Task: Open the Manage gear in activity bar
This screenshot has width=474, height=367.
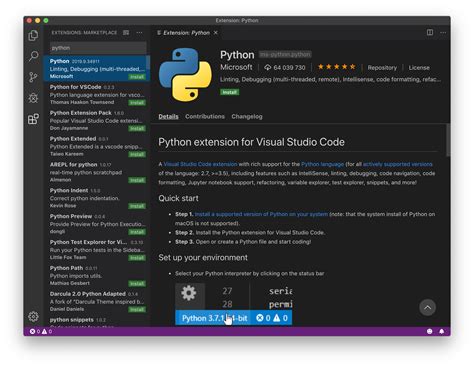Action: point(33,316)
